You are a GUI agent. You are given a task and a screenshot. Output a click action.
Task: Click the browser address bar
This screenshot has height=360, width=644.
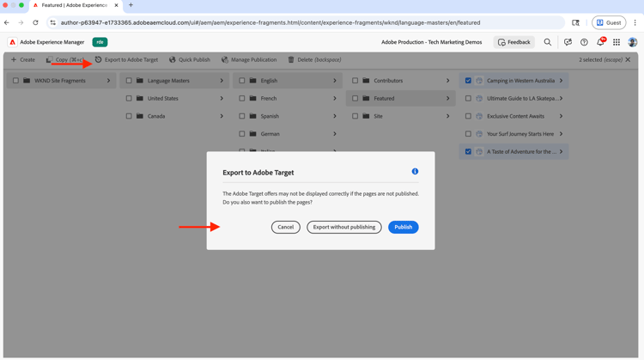[x=306, y=22]
